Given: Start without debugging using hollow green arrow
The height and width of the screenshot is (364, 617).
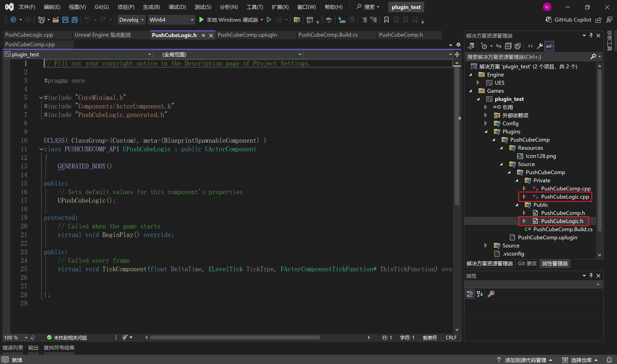Looking at the screenshot, I should coord(269,20).
